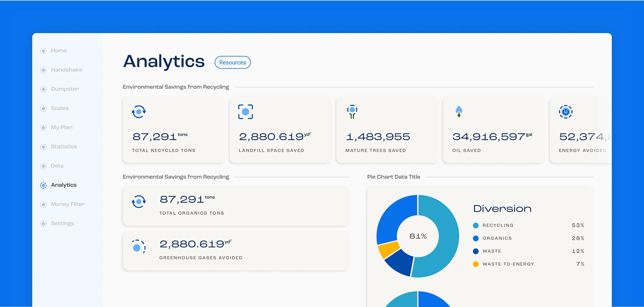Click the ORGANICS legend label

click(497, 238)
